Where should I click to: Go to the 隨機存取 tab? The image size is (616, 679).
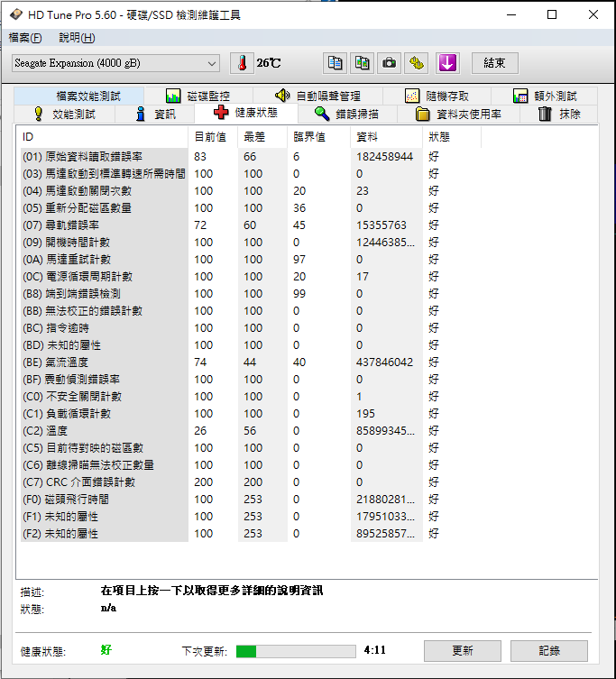coord(436,96)
